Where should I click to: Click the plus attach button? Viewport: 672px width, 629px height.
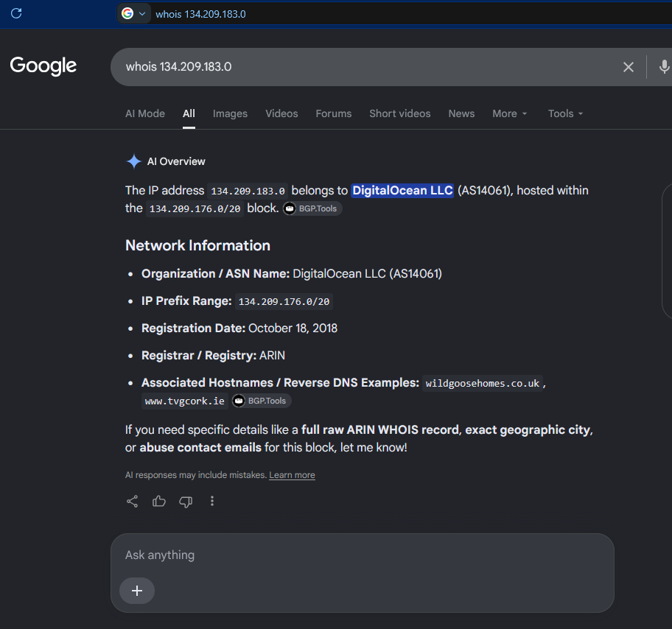[137, 591]
